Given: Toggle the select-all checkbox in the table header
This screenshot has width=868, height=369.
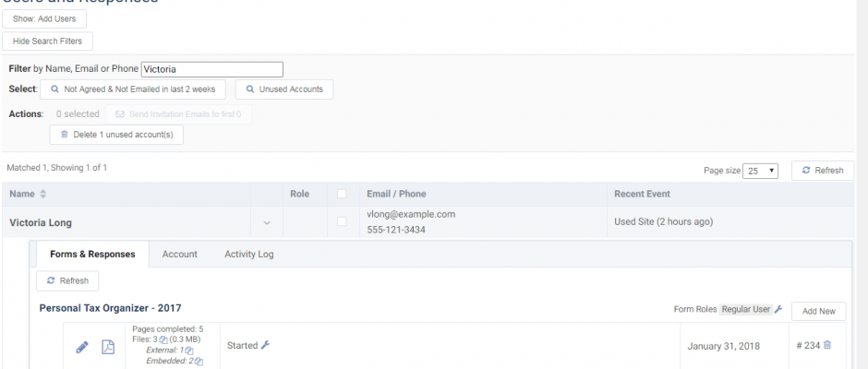Looking at the screenshot, I should point(342,195).
